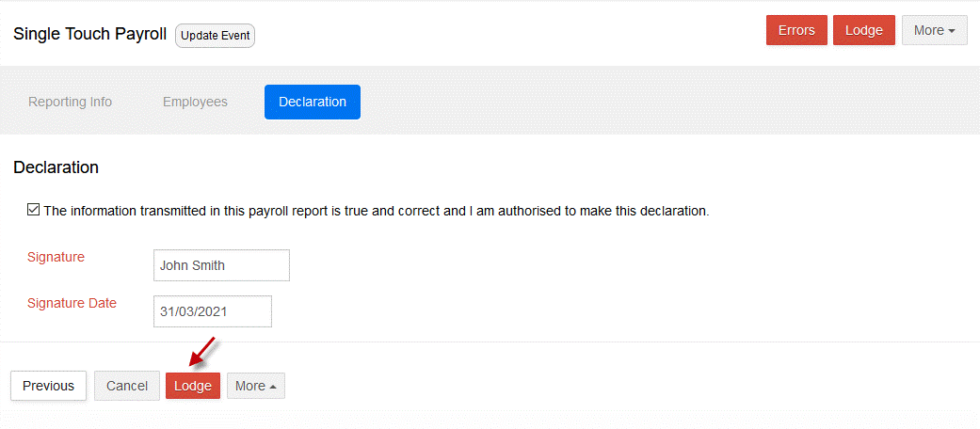
Task: Click the Signature Date field 31/03/2021
Action: 213,311
